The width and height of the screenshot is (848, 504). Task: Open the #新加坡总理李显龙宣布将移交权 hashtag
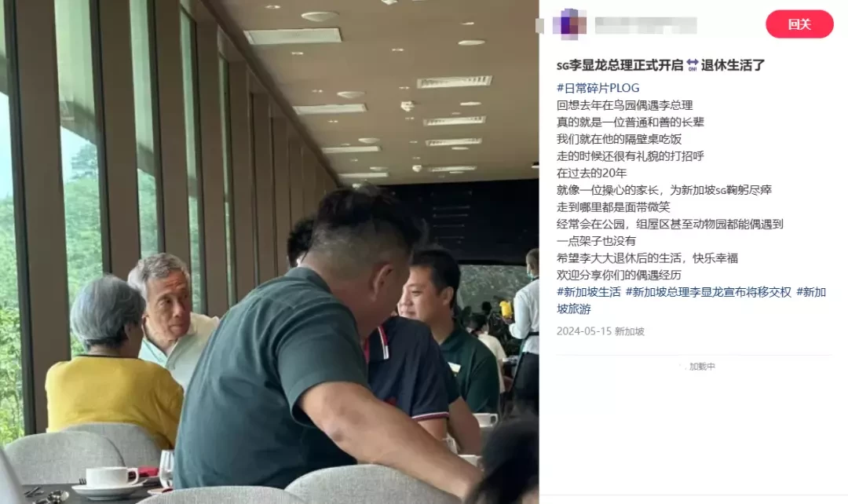708,292
